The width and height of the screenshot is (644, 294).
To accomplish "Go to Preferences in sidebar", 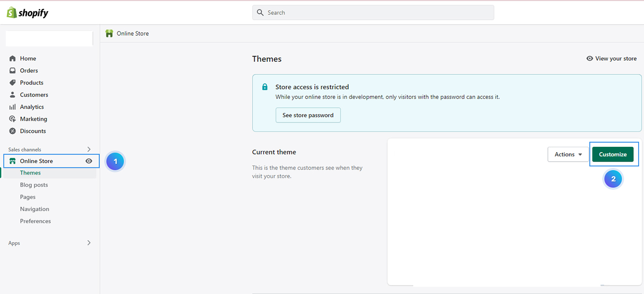I will (35, 221).
